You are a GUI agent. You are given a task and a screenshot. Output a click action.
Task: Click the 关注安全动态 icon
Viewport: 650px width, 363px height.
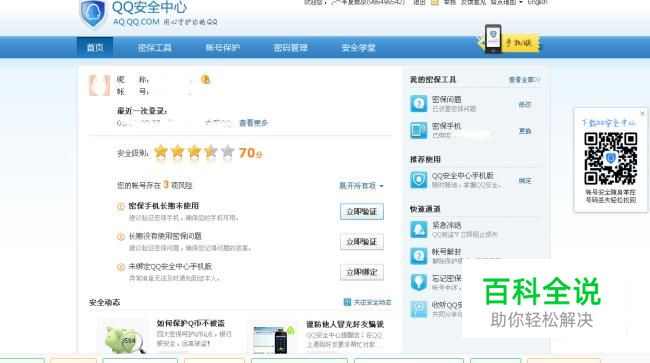pos(347,302)
